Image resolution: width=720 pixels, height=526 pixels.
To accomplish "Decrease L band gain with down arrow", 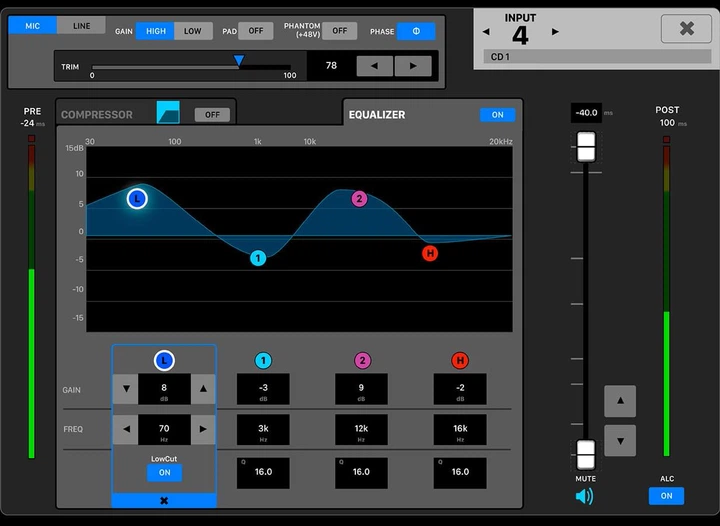I will (126, 389).
